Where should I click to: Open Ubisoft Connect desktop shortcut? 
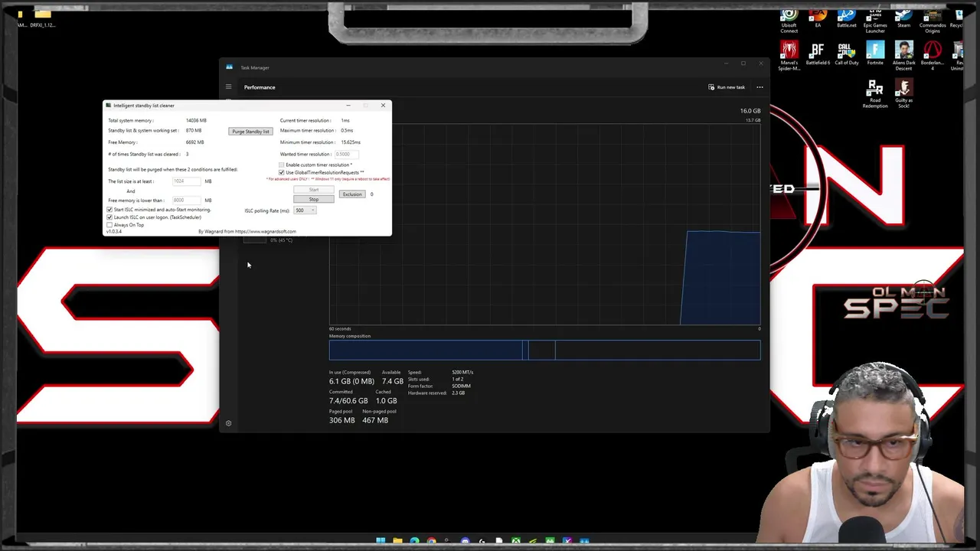[789, 21]
